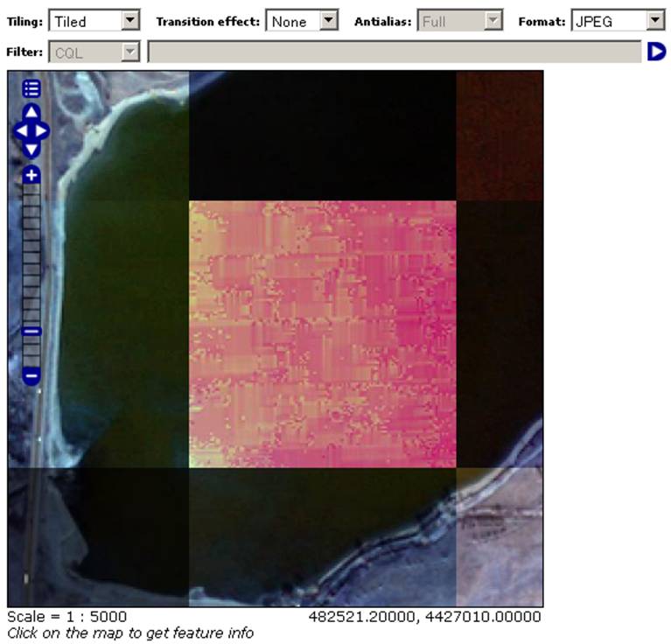Click the zoom slider handle
The height and width of the screenshot is (644, 671).
(31, 332)
